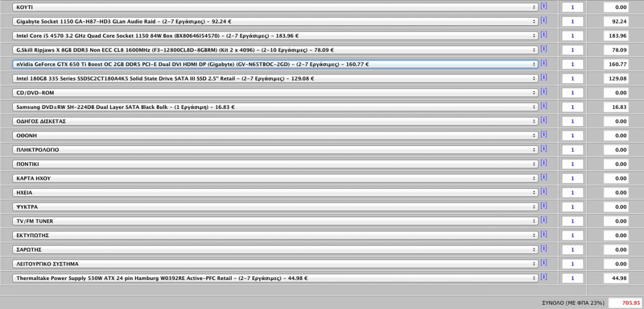This screenshot has width=644, height=309.
Task: Click the info icon beside TV/FM TUNER
Action: click(x=544, y=220)
